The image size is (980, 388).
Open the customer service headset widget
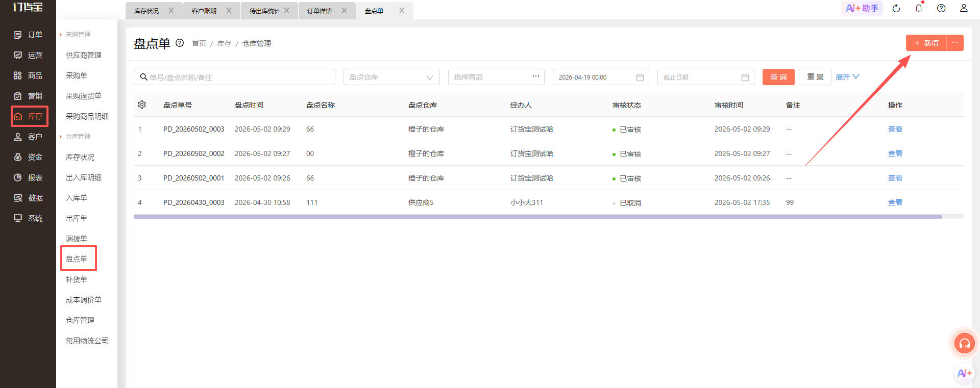[964, 344]
